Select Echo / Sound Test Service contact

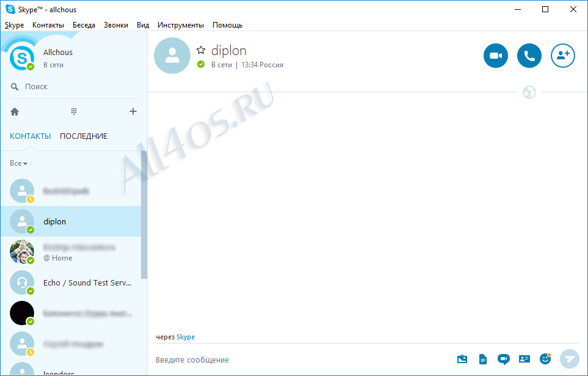[x=71, y=282]
